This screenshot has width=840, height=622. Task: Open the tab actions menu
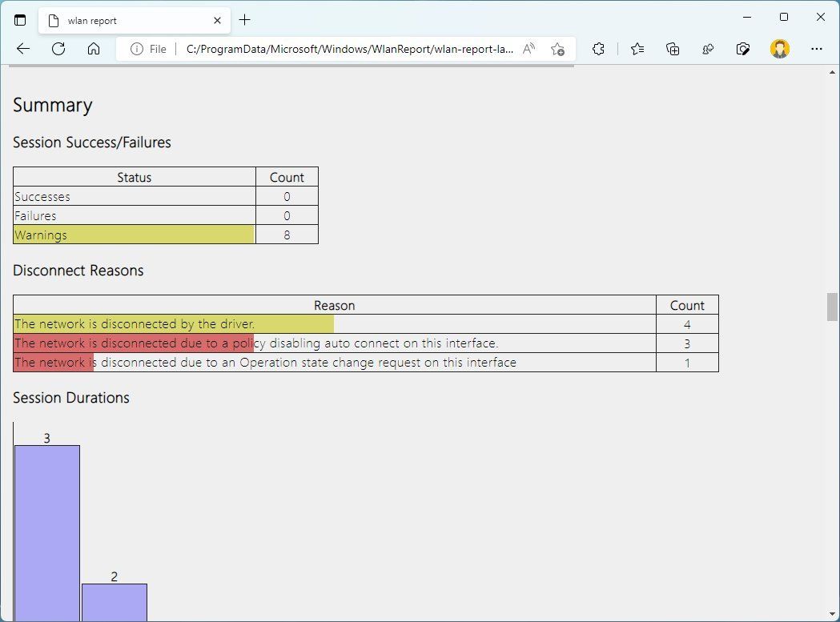click(20, 20)
